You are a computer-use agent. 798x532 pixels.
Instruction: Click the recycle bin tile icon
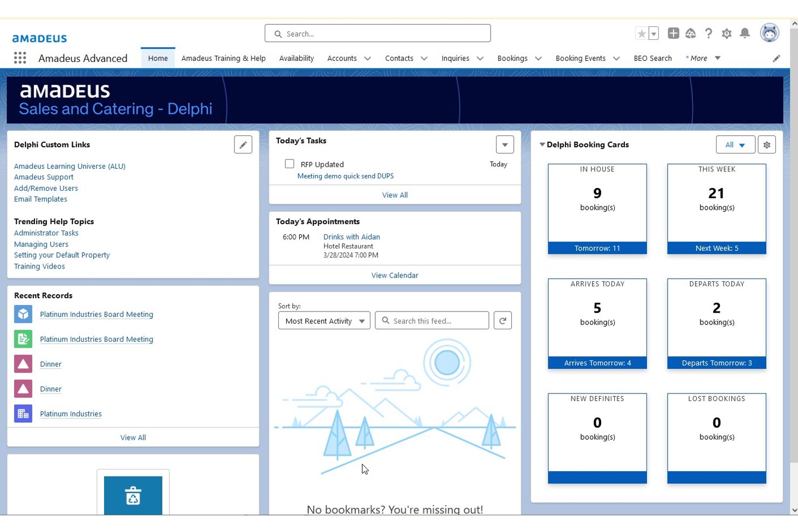pyautogui.click(x=133, y=495)
